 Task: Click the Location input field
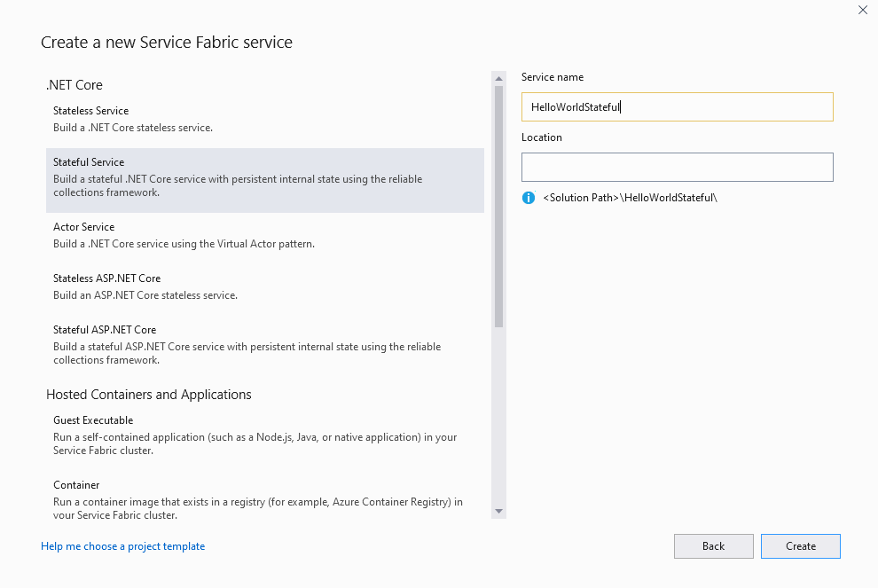(x=677, y=167)
